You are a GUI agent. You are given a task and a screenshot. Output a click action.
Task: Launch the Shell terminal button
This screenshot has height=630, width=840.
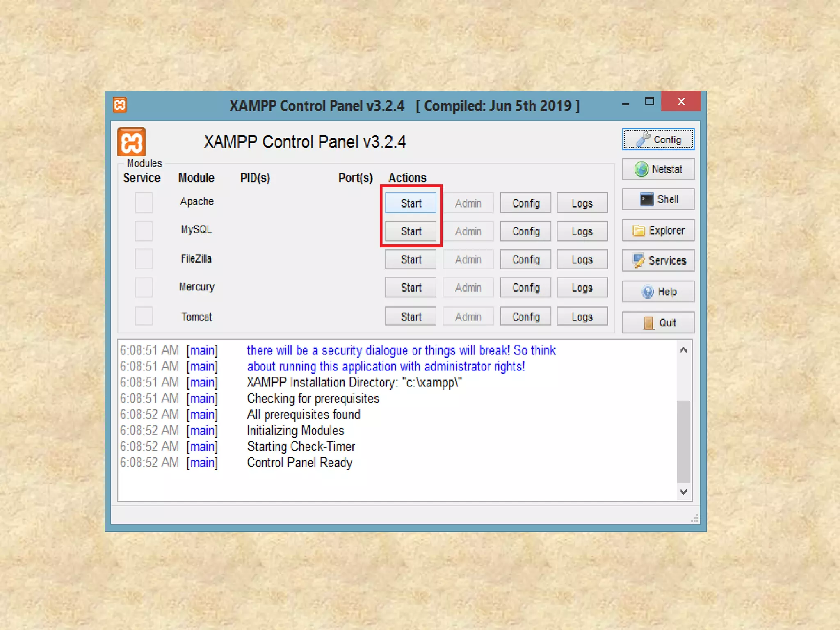(x=658, y=199)
